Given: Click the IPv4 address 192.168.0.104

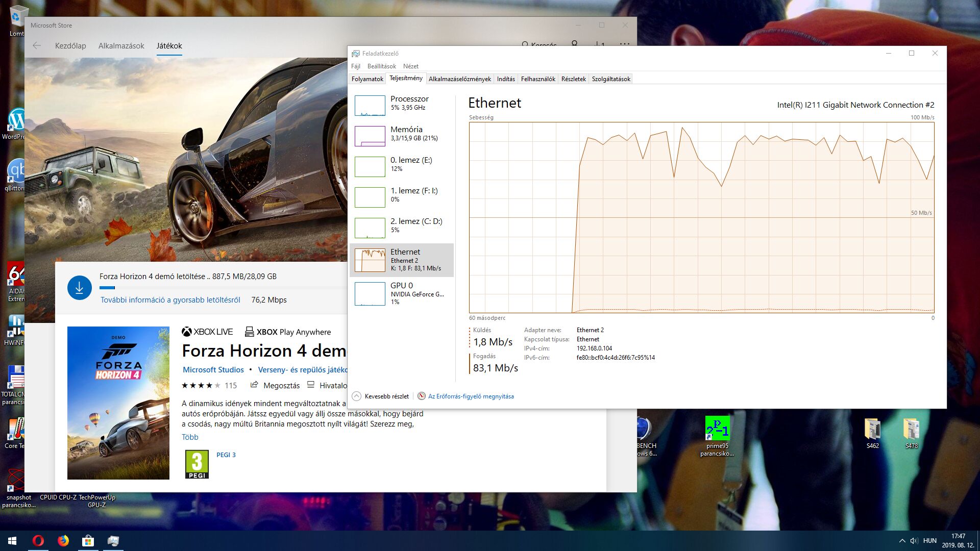Looking at the screenshot, I should tap(594, 348).
